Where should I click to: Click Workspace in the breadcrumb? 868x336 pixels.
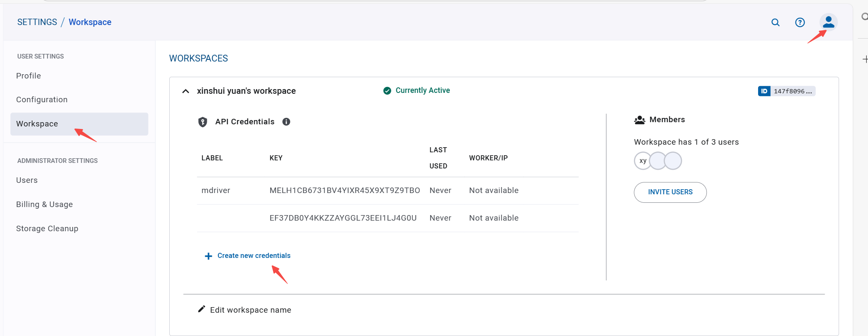[x=90, y=22]
